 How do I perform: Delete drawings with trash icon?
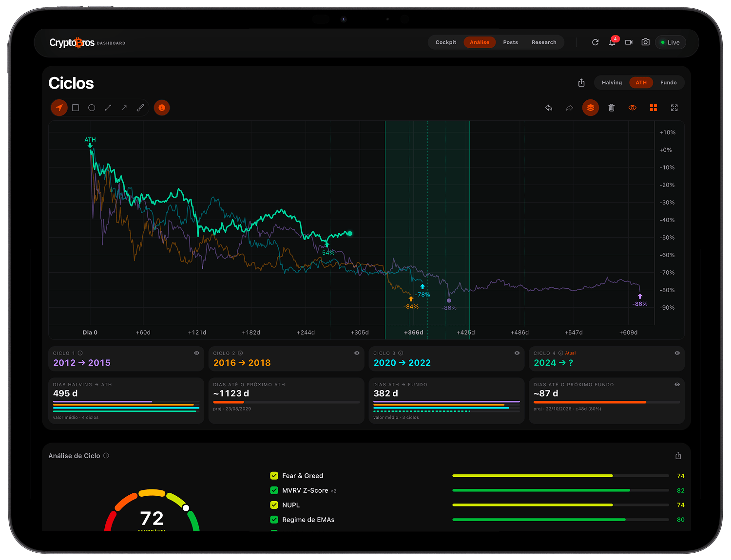pos(612,108)
